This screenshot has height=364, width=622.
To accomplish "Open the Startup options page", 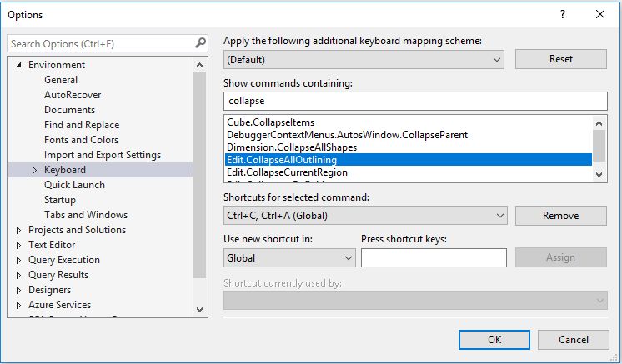I will tap(60, 200).
